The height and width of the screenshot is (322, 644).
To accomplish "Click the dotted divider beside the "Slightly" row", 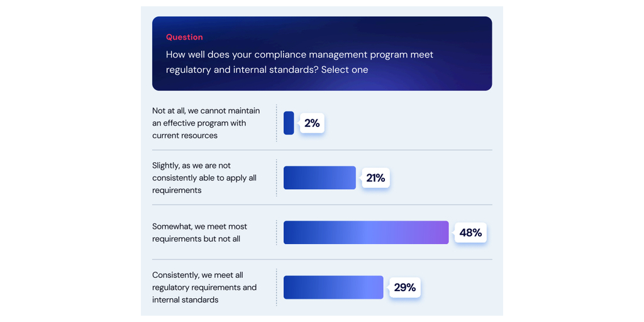I will pos(276,178).
